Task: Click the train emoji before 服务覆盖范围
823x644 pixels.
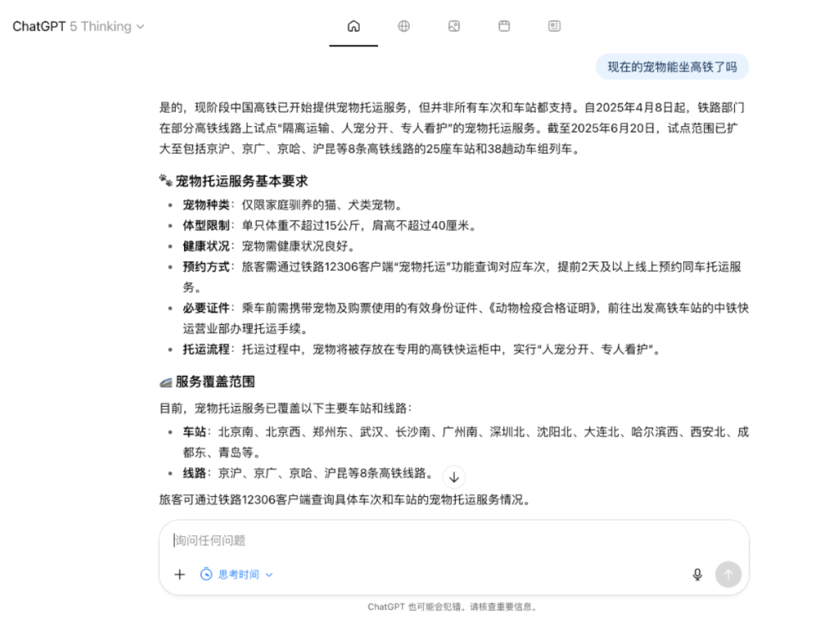Action: coord(166,382)
